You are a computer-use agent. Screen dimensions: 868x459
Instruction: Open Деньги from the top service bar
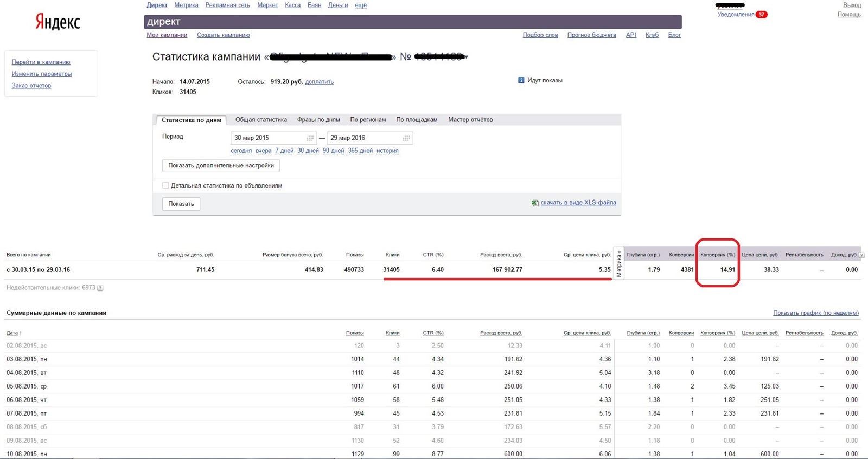338,5
